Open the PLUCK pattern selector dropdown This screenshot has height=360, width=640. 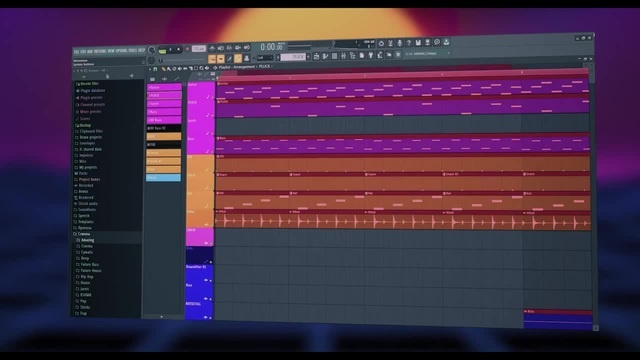(292, 57)
